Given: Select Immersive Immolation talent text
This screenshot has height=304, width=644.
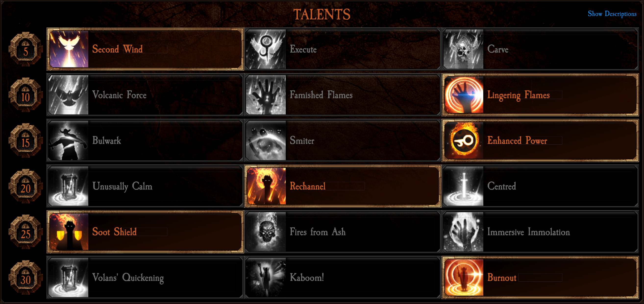Looking at the screenshot, I should (x=529, y=232).
